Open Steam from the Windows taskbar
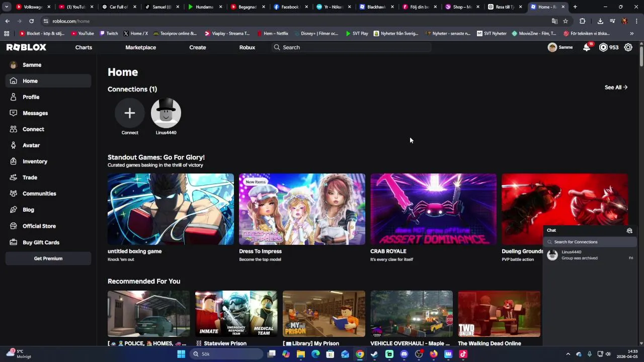The height and width of the screenshot is (362, 644). [x=374, y=354]
